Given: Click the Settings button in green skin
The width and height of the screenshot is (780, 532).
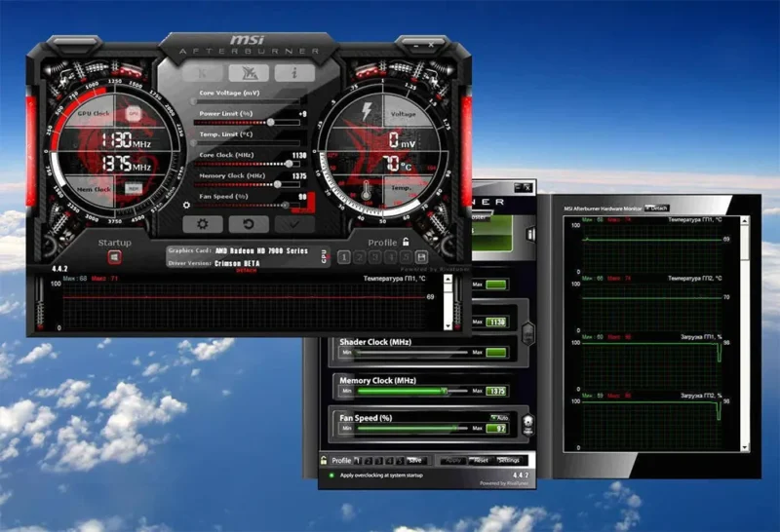Looking at the screenshot, I should click(508, 461).
